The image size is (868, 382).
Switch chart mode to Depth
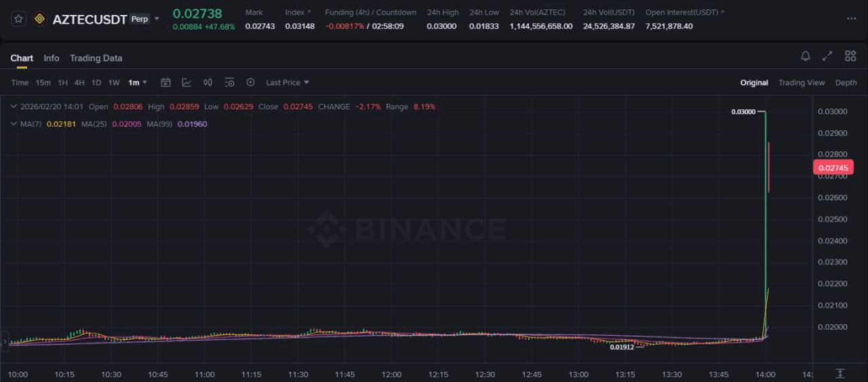click(x=846, y=83)
